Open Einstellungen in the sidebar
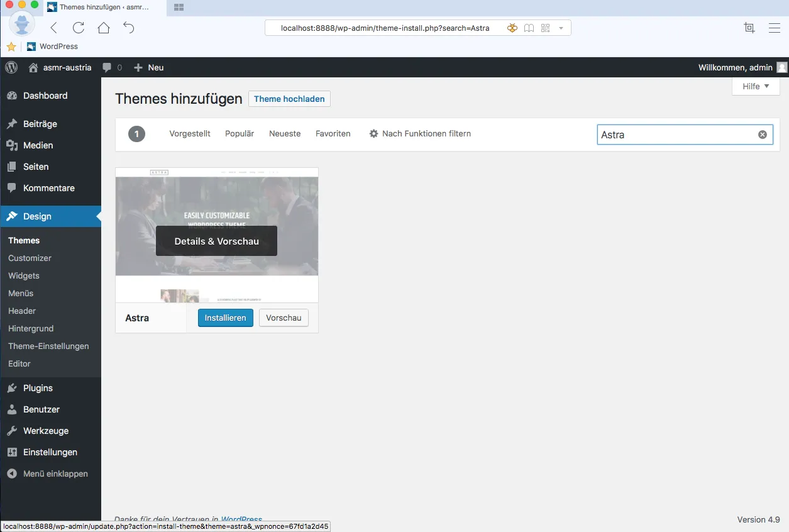Screen dimensions: 789x532 pos(50,452)
